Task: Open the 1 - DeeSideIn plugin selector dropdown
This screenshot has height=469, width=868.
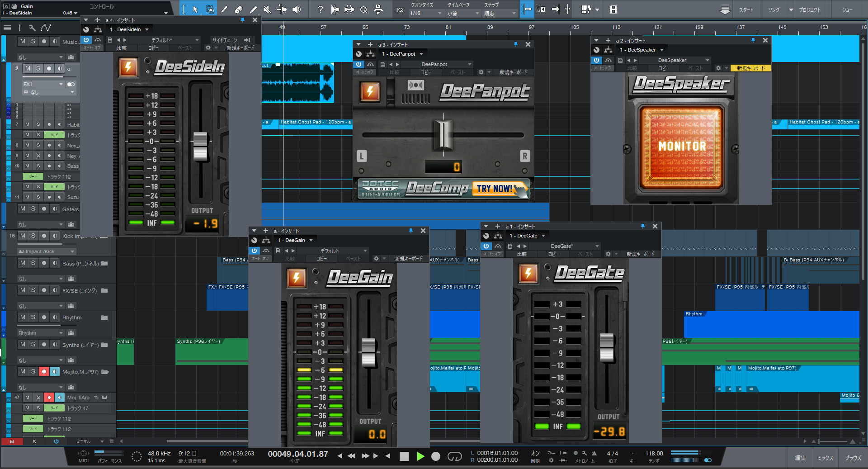Action: pos(129,29)
